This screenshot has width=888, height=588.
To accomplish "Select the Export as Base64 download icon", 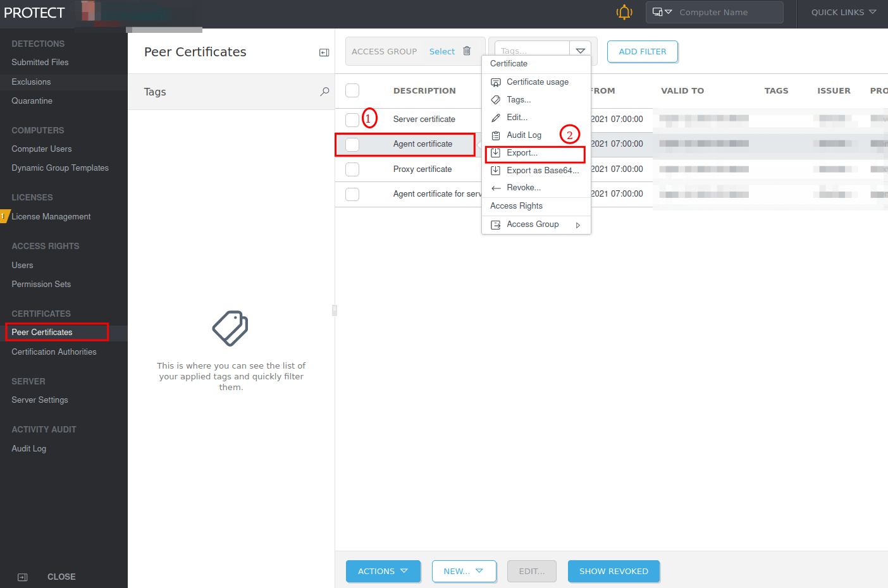I will (496, 170).
